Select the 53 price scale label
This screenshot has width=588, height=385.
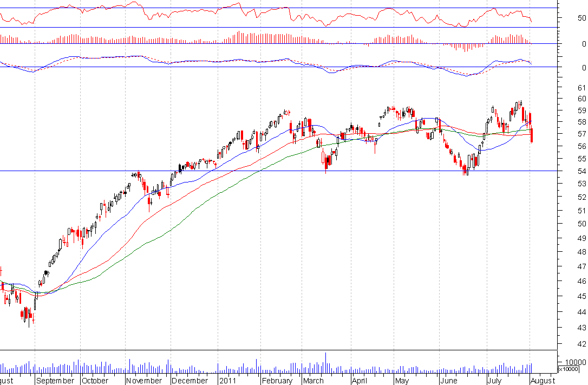tap(582, 184)
